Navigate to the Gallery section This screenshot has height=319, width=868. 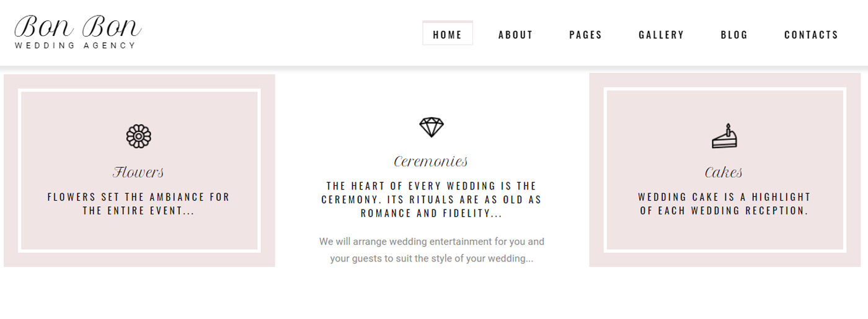pos(662,35)
